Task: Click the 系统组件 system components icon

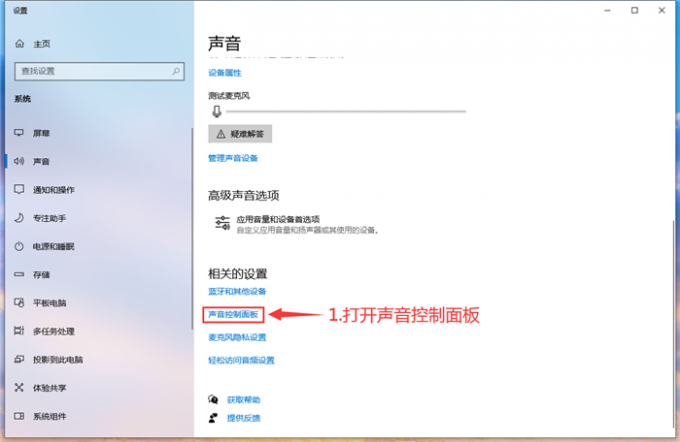Action: [x=19, y=416]
